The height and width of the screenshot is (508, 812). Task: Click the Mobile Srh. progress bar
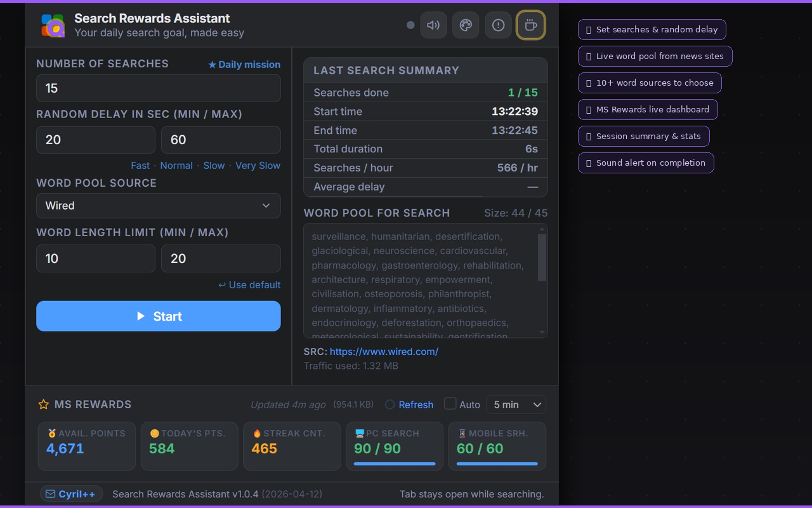pyautogui.click(x=497, y=464)
